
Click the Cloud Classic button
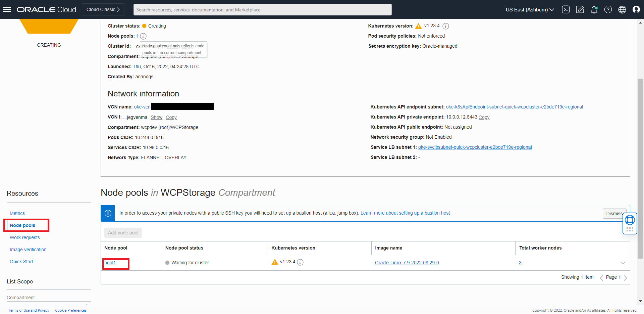click(103, 9)
